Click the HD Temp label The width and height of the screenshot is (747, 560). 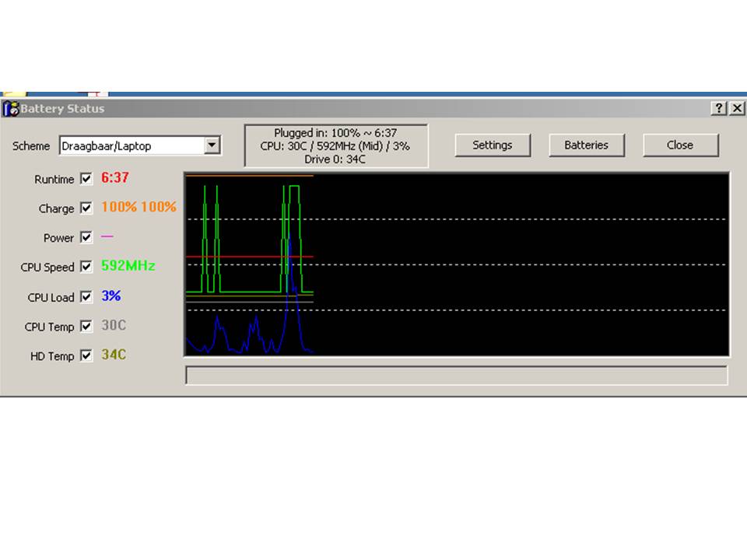point(52,356)
